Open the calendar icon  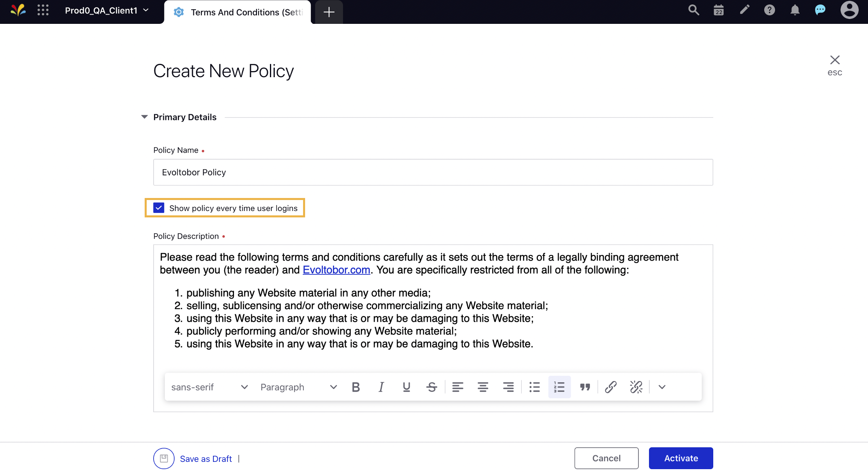click(x=718, y=10)
